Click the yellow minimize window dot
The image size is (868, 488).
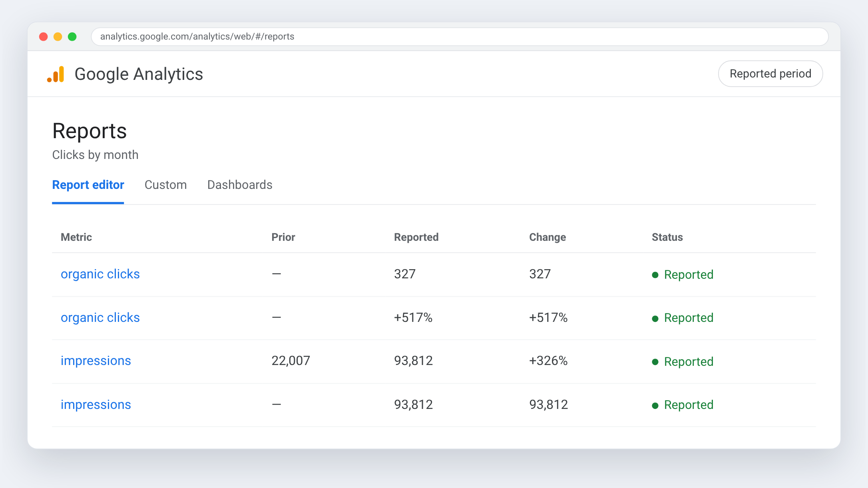58,37
